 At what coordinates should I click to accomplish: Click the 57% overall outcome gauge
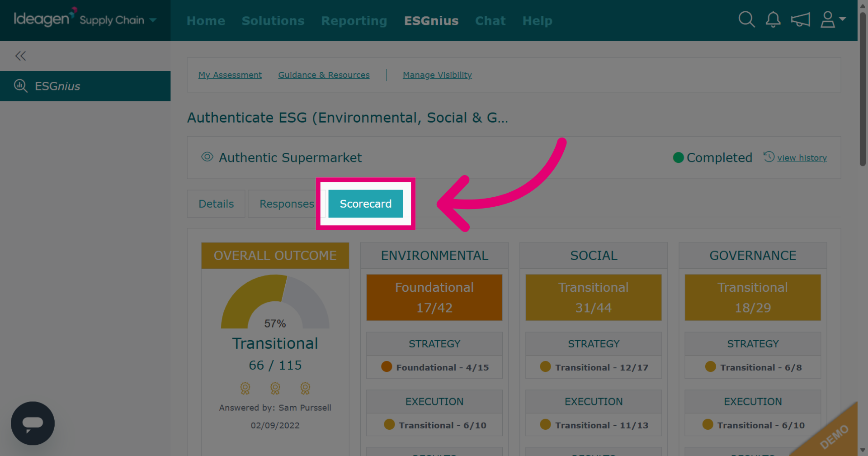(x=275, y=302)
